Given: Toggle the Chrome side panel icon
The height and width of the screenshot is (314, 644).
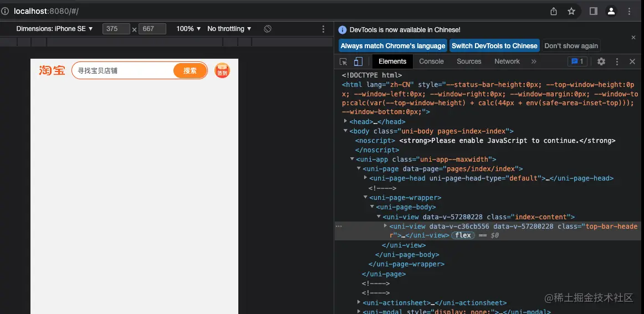Looking at the screenshot, I should point(594,12).
